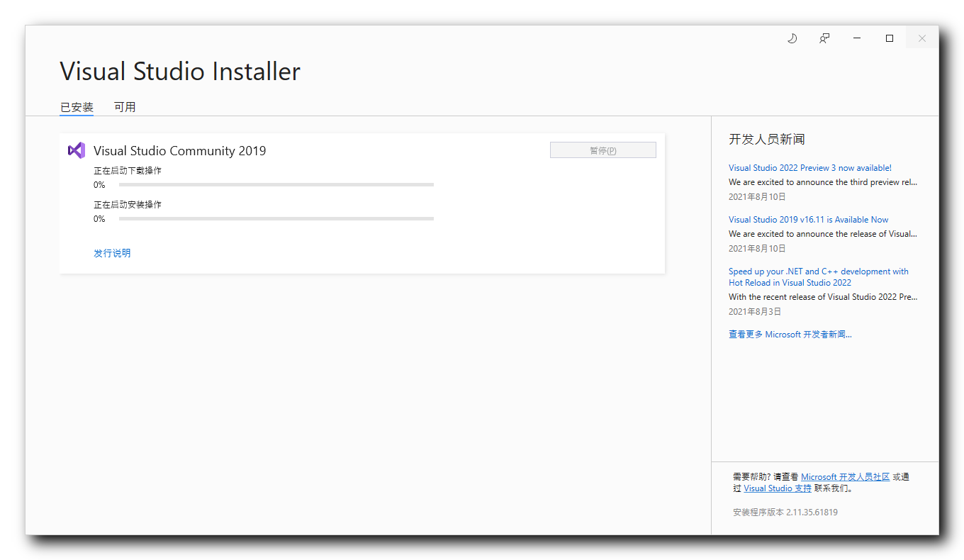Open Visual Studio 2022 Preview 3 news link

coord(810,168)
